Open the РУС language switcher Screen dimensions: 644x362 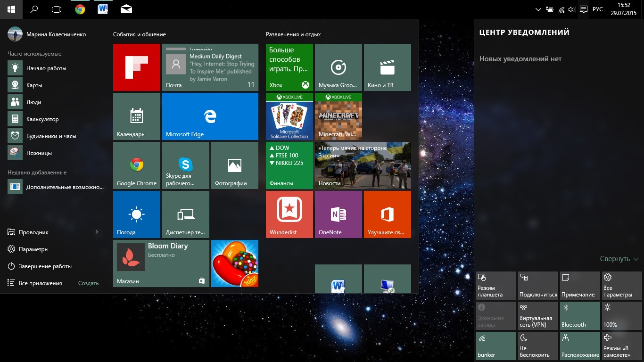[598, 9]
